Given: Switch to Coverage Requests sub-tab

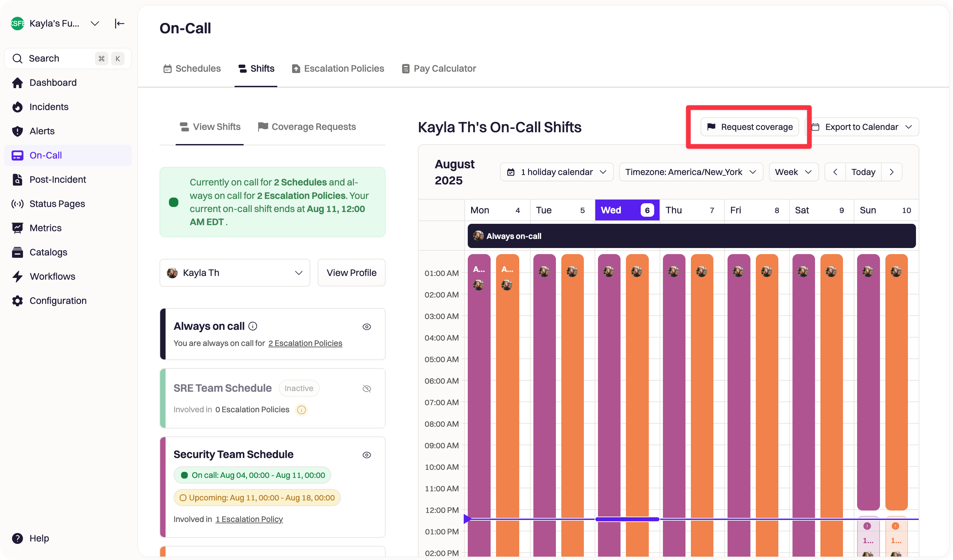Looking at the screenshot, I should click(307, 127).
